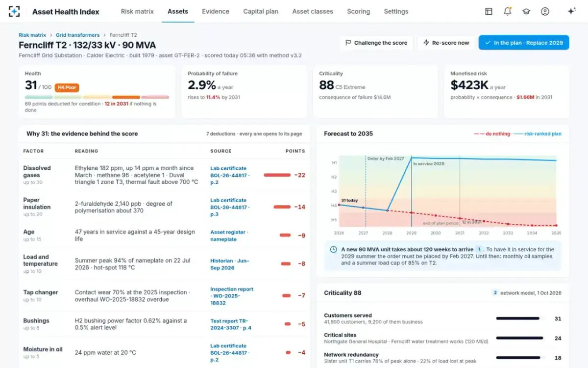Open Inspection report WO-2025-18832 source
Screen dimensions: 588x368
pyautogui.click(x=232, y=296)
